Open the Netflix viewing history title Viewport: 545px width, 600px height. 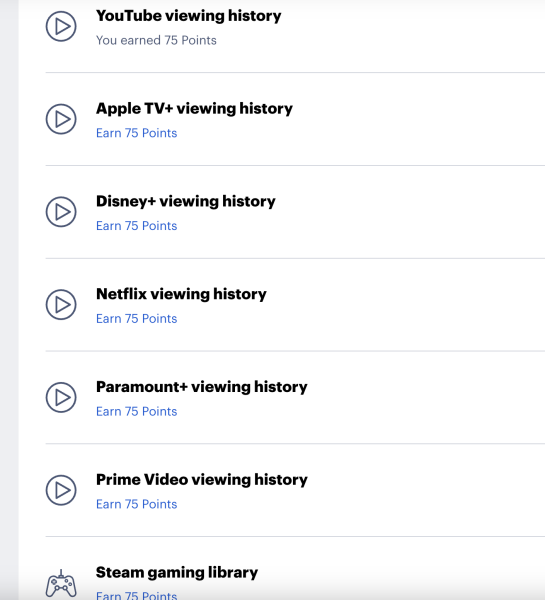[181, 294]
